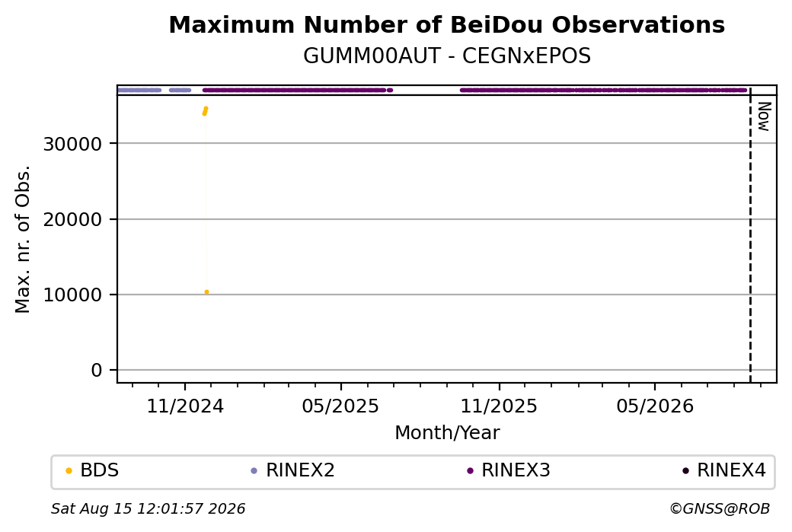Click the rotated Now label
Screen dimensions: 792x532
[x=764, y=116]
